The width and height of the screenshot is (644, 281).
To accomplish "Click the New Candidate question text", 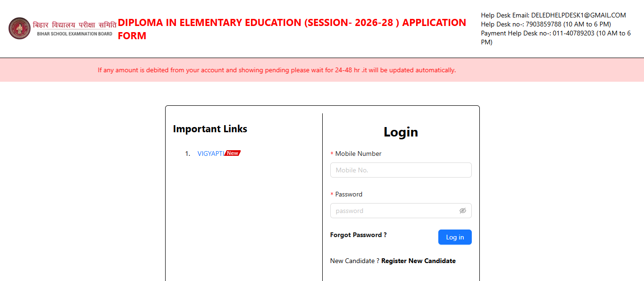I will tap(354, 261).
